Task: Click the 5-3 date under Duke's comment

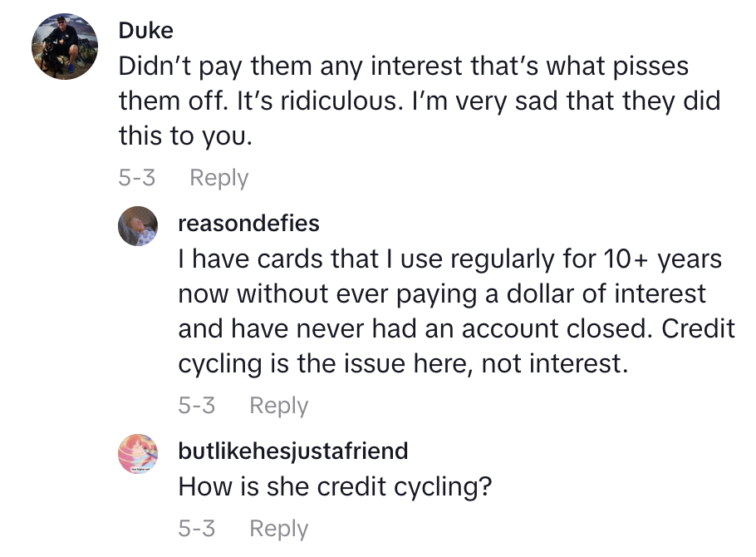Action: (136, 178)
